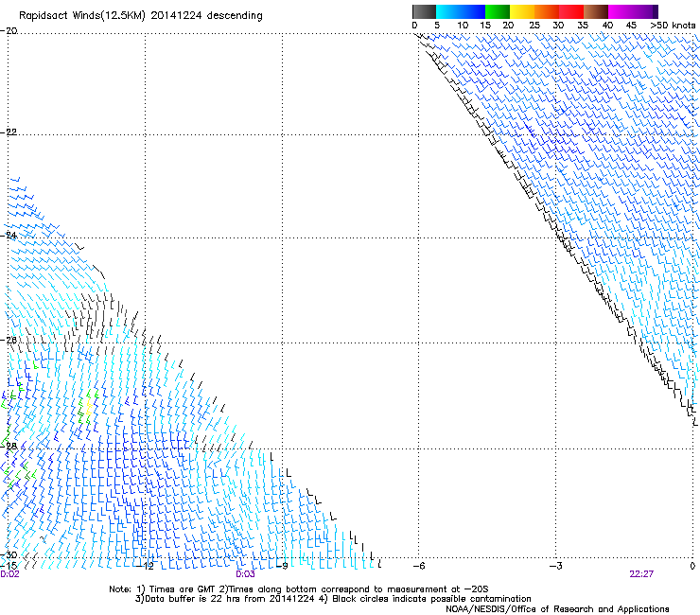This screenshot has height=615, width=700.
Task: Click the -12 longitude axis label
Action: click(x=145, y=567)
